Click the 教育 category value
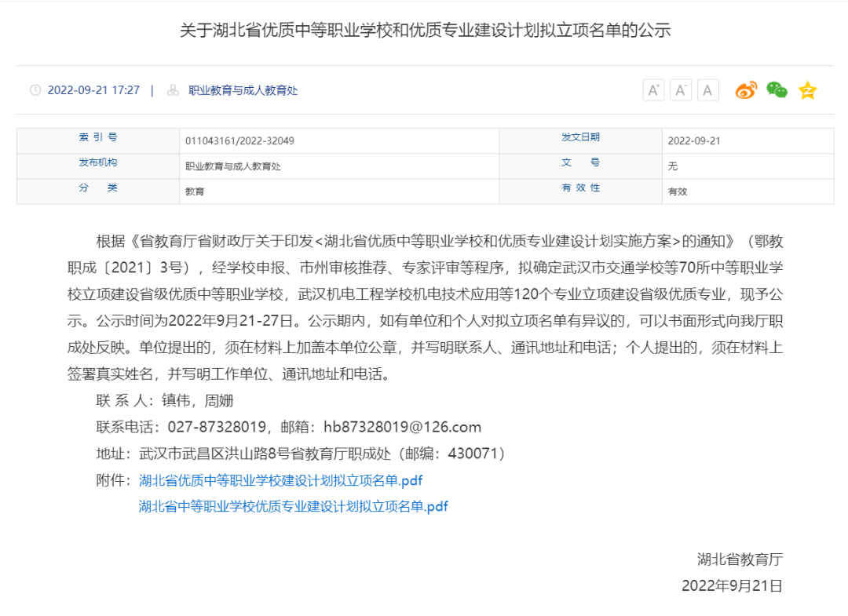Screen dimensions: 848x616 point(195,191)
